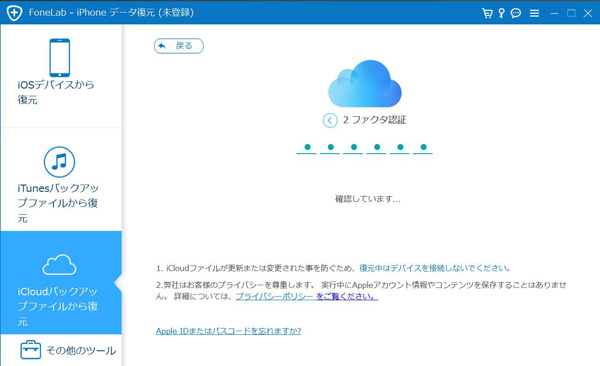Open the feedback chat bubble icon
This screenshot has width=600, height=366.
(516, 13)
